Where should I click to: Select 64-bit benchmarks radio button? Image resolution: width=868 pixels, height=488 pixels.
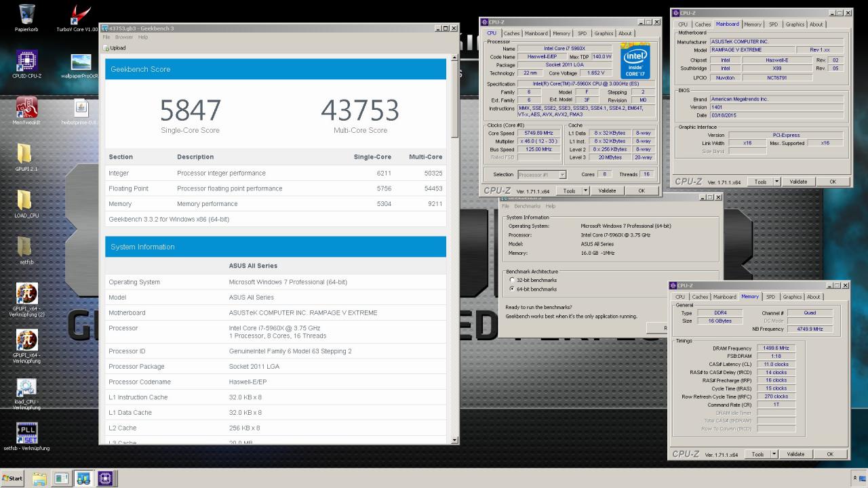(512, 289)
